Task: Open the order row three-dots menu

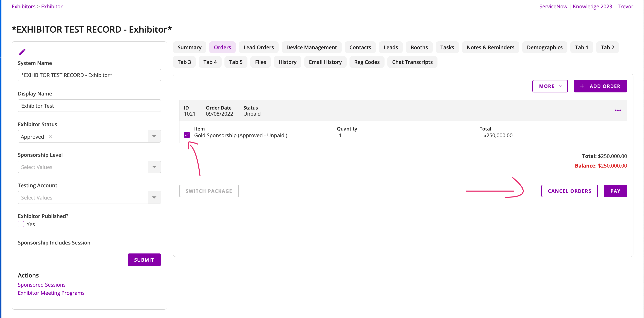Action: point(618,110)
